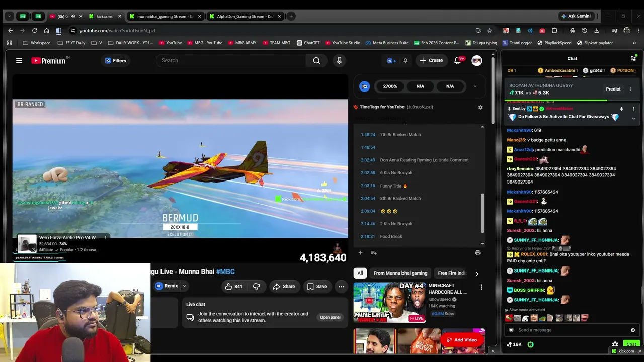Dislike the video
This screenshot has width=644, height=362.
coord(256,286)
